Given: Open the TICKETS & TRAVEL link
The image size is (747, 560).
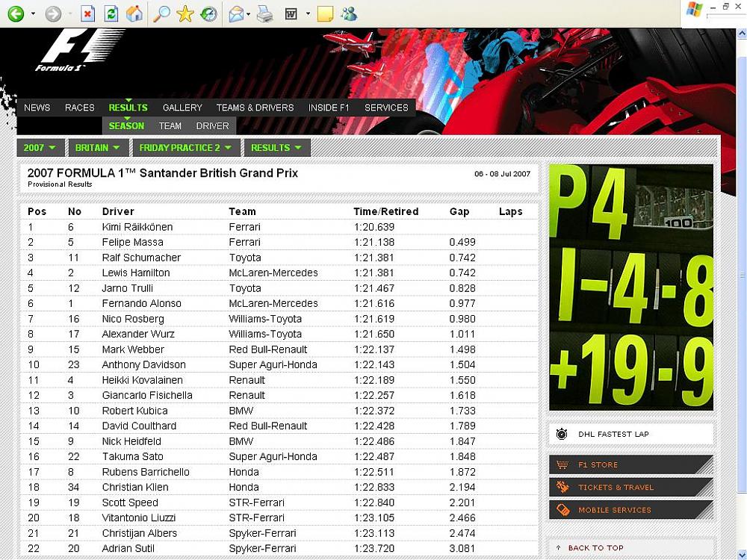Looking at the screenshot, I should [x=631, y=487].
